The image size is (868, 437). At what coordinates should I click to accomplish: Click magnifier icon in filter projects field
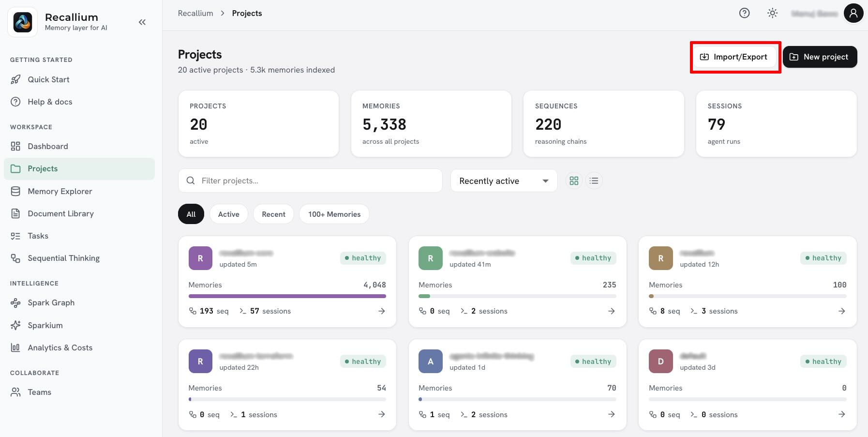[x=191, y=181]
